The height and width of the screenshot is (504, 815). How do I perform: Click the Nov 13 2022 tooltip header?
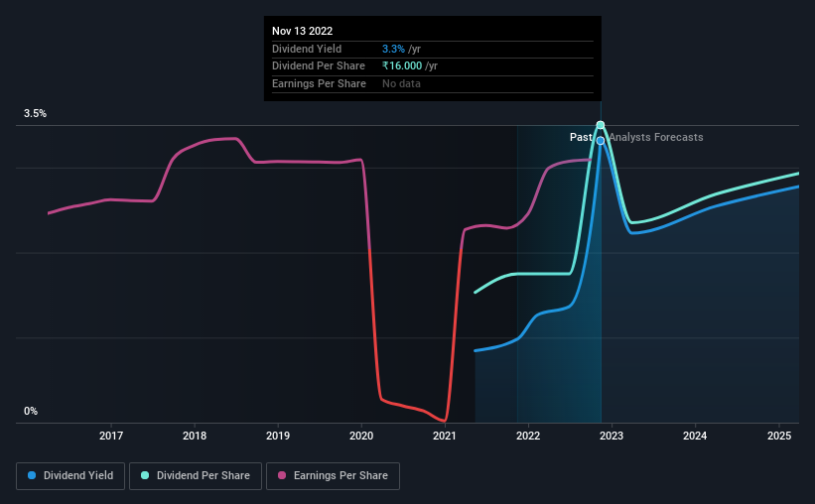pyautogui.click(x=302, y=31)
